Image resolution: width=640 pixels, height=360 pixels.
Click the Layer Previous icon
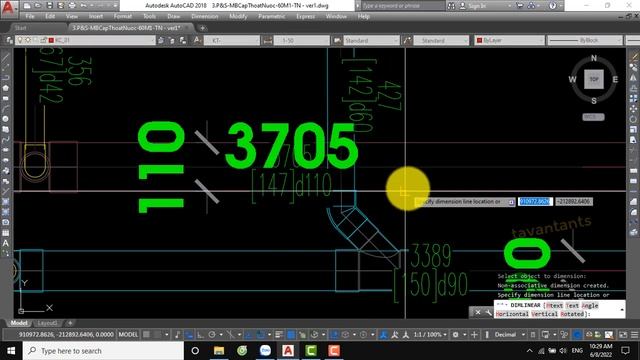pyautogui.click(x=171, y=40)
